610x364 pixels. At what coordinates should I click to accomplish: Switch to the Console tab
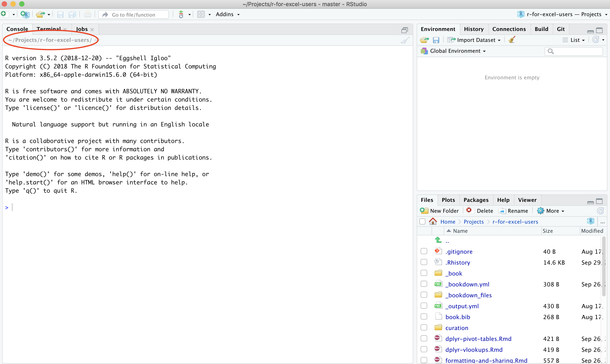17,29
